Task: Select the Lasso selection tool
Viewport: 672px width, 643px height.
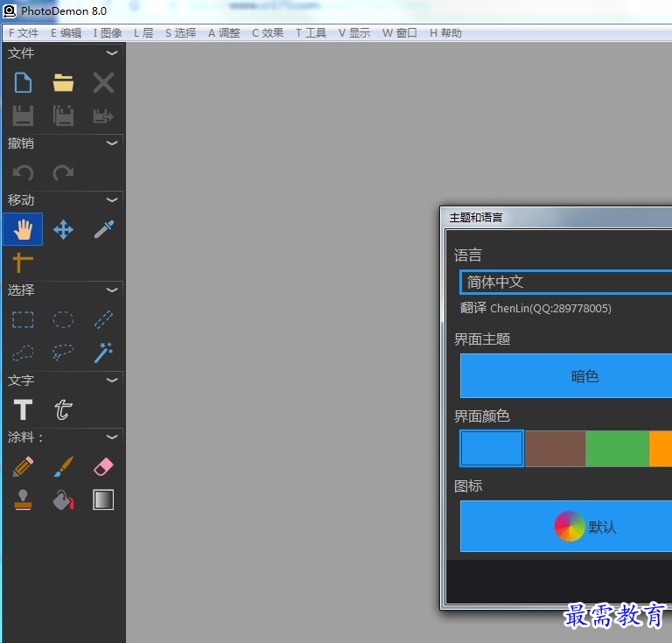Action: pyautogui.click(x=63, y=353)
